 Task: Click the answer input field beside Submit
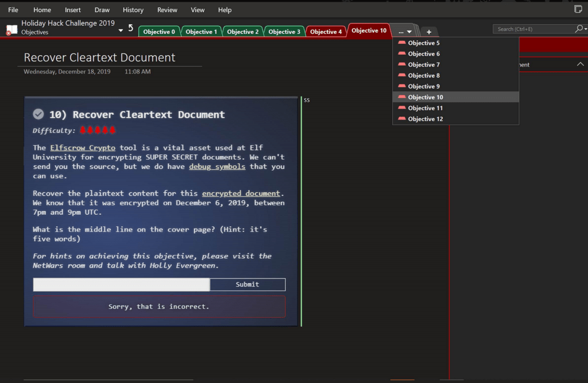(121, 284)
